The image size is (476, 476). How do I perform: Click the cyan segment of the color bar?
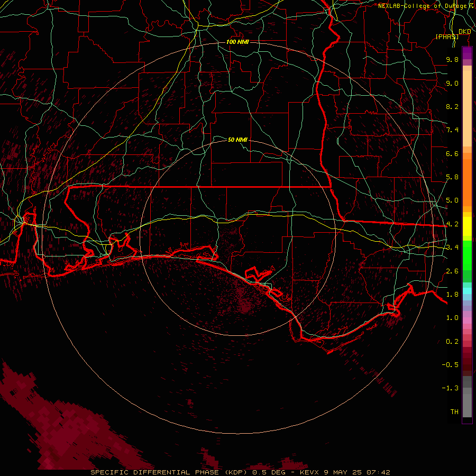coord(467,291)
